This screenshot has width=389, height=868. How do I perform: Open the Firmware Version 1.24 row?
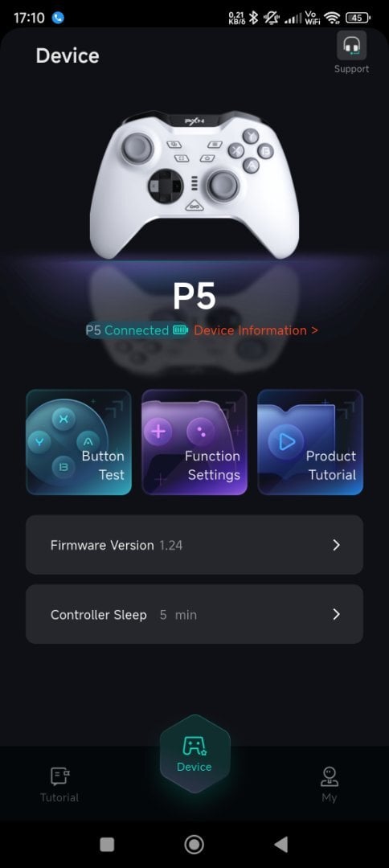click(x=194, y=545)
